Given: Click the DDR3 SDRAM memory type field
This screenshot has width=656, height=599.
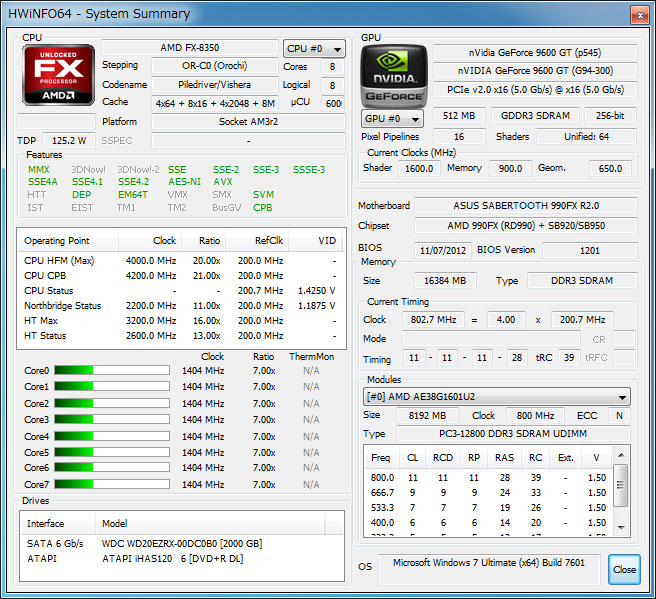Looking at the screenshot, I should (x=582, y=281).
